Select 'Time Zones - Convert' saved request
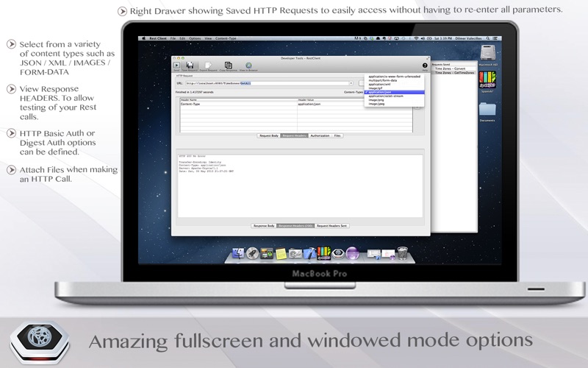The image size is (588, 368). click(450, 68)
